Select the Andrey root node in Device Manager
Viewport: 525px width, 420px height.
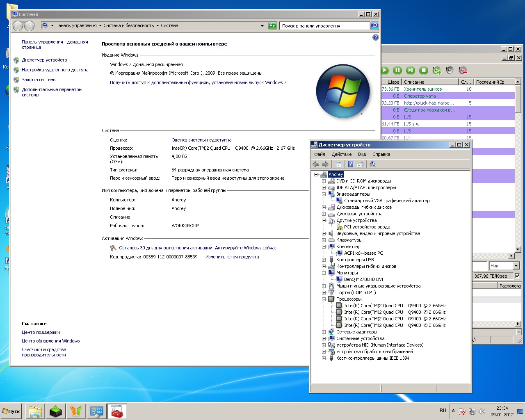click(x=336, y=174)
